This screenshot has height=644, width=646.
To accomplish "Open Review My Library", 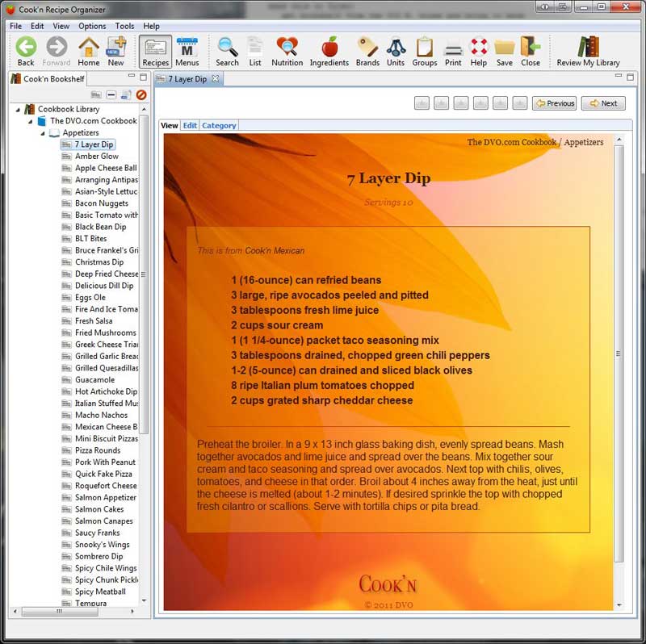I will pos(589,52).
